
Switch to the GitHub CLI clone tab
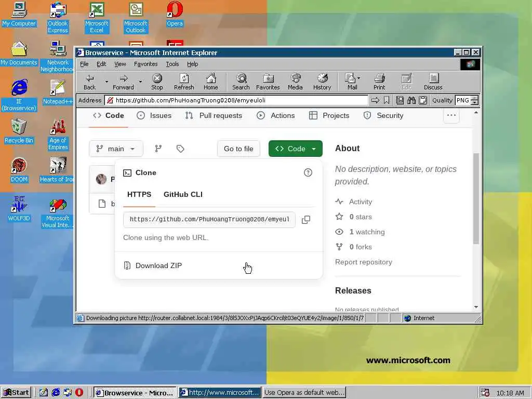coord(183,194)
